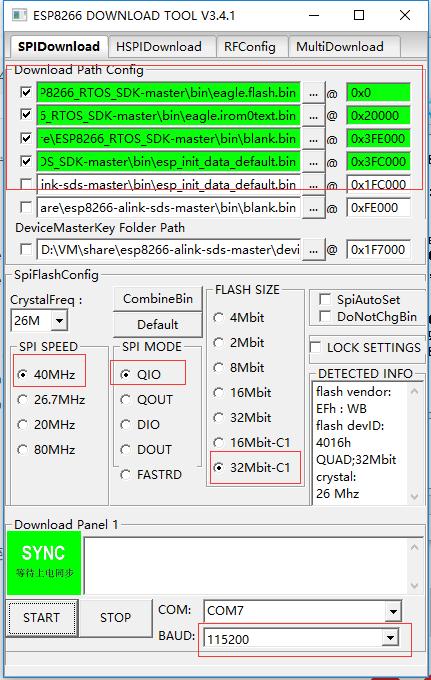This screenshot has width=431, height=680.
Task: Enable the DeviceMasterKey folder path checkbox
Action: 26,249
